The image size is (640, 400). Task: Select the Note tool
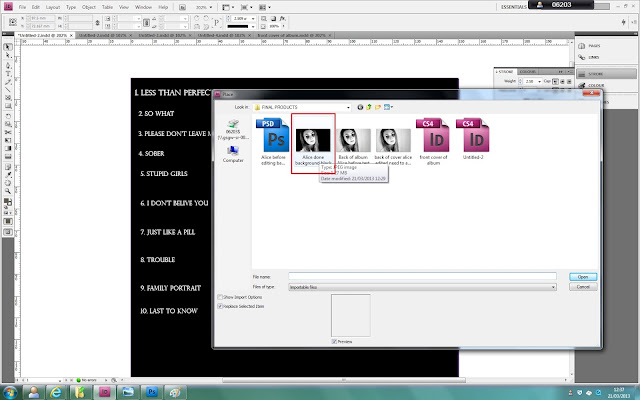point(8,167)
